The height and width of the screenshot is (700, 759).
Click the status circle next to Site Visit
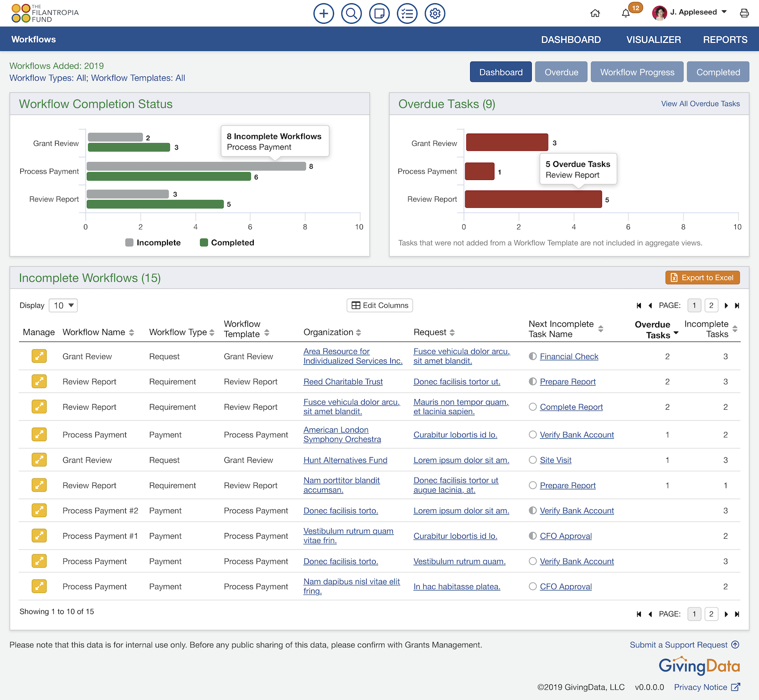[x=532, y=460]
